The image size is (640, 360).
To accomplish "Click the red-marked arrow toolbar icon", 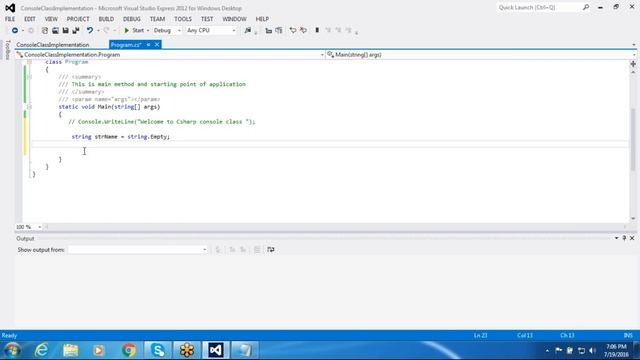I will (x=303, y=31).
